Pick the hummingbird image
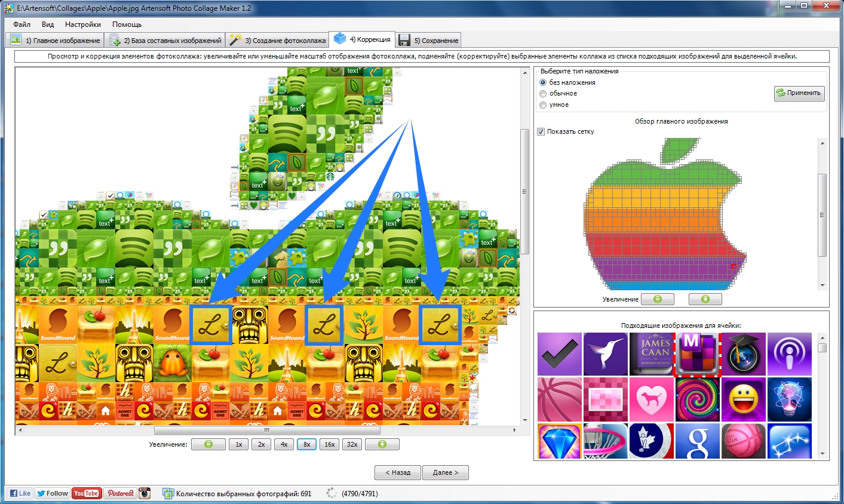Viewport: 844px width, 504px height. click(x=606, y=354)
